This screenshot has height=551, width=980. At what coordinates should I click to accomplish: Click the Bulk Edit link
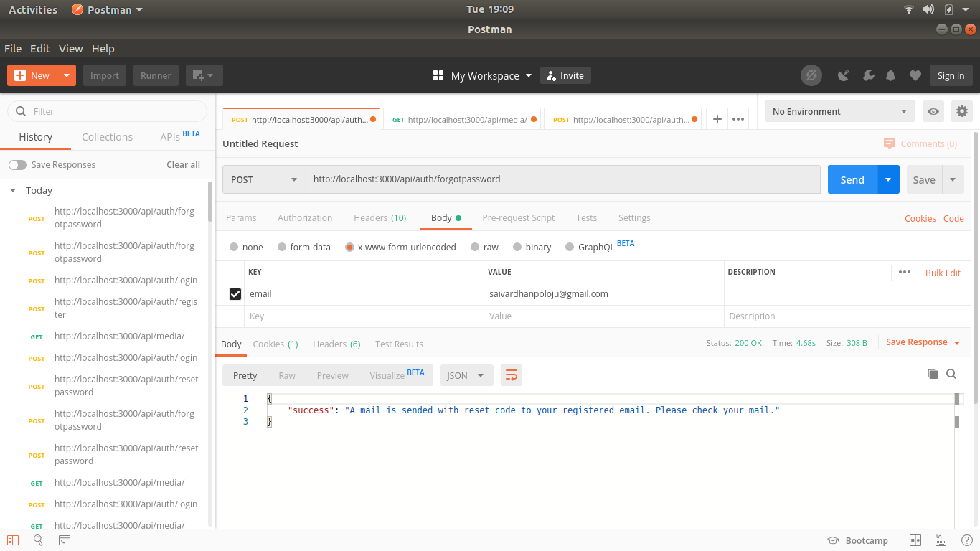click(943, 273)
